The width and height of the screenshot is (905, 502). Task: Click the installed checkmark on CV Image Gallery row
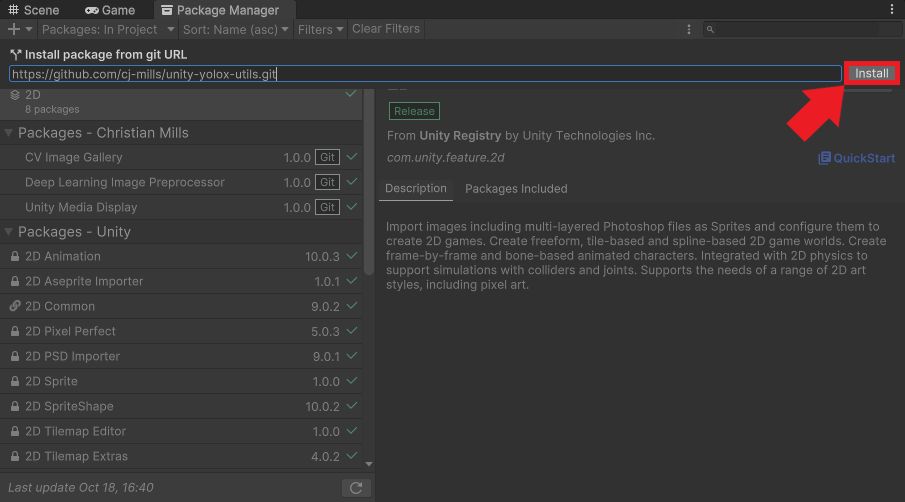tap(351, 156)
